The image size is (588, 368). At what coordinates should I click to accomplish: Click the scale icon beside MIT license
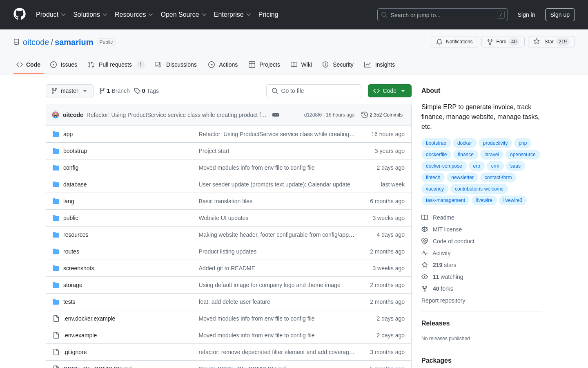point(425,229)
